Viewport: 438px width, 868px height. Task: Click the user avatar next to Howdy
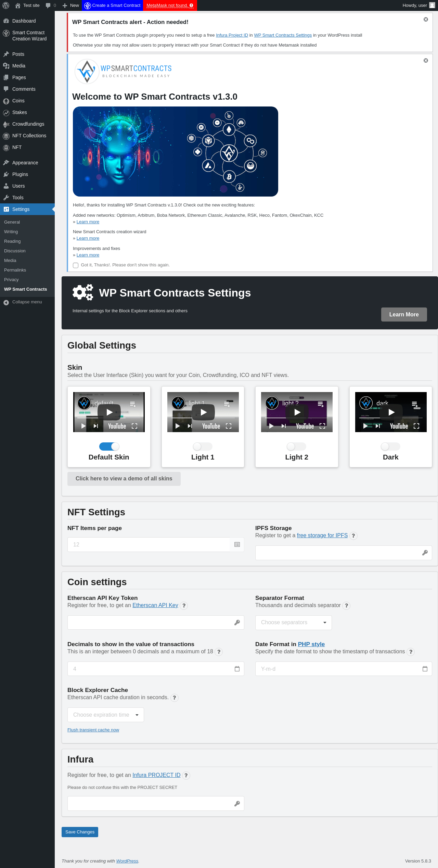(x=432, y=5)
